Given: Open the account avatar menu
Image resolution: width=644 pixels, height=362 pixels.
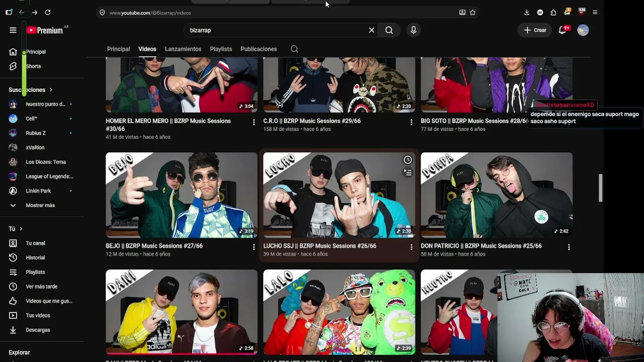Looking at the screenshot, I should [583, 30].
